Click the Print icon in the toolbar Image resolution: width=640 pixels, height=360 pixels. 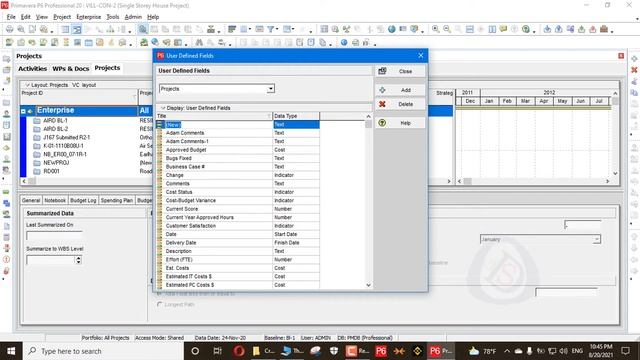9,29
